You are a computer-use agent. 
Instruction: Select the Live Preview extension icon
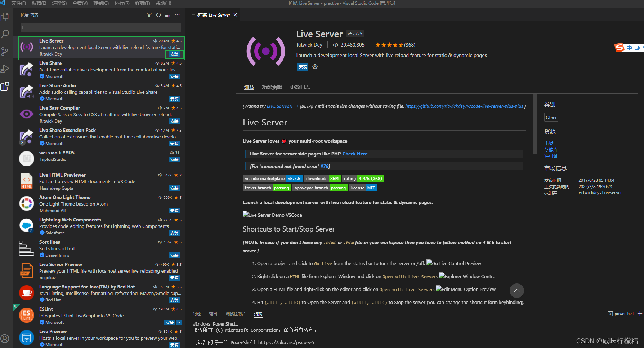[27, 338]
